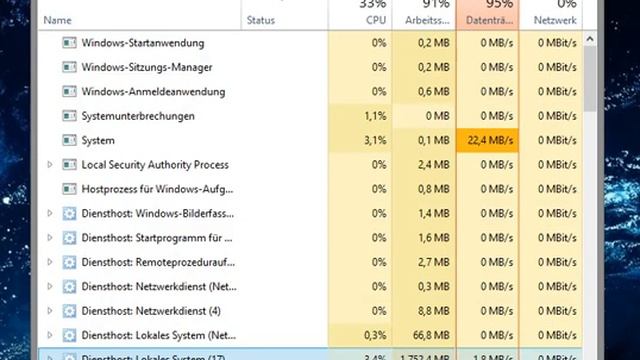Click the Windows-Startanwendung process icon

tap(69, 43)
